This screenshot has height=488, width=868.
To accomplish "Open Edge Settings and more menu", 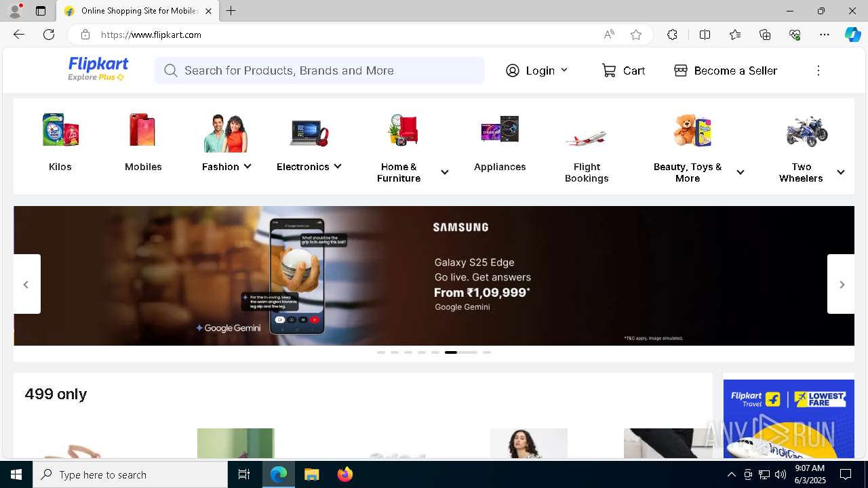I will (825, 35).
